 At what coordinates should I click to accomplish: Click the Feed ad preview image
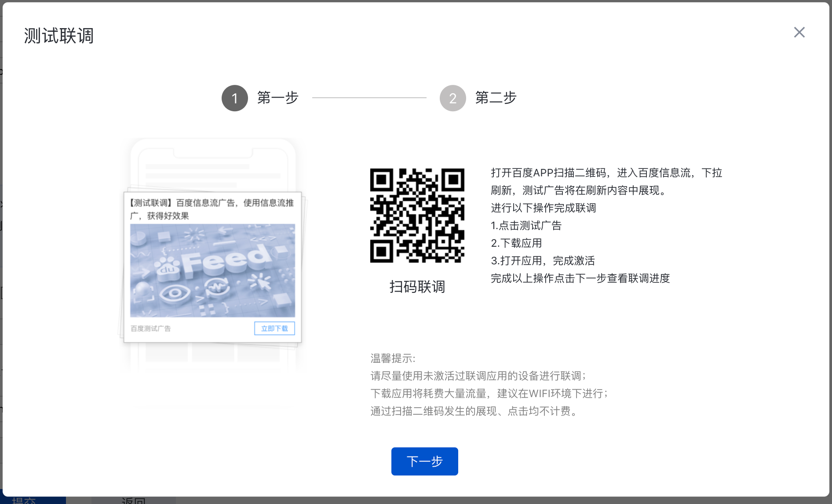pos(212,270)
